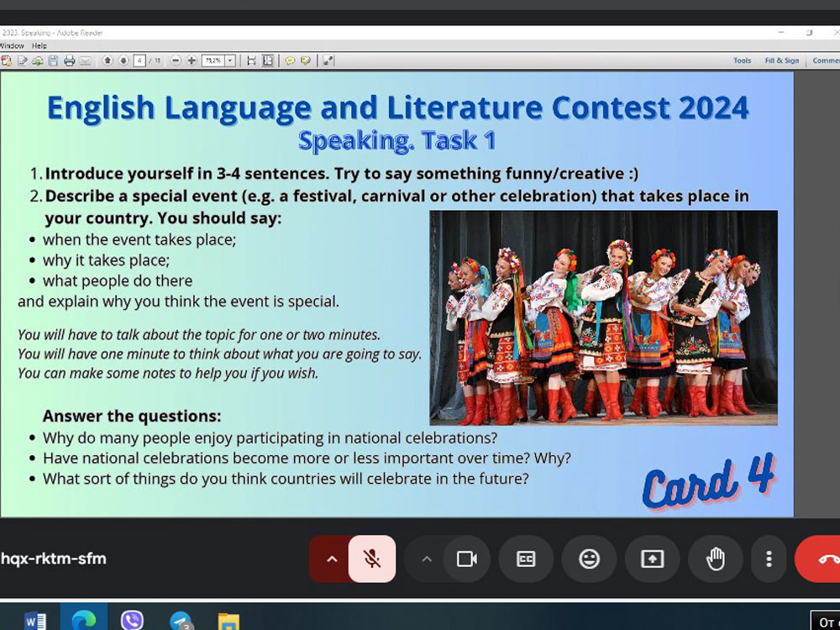Expand video settings chevron beside camera

427,559
